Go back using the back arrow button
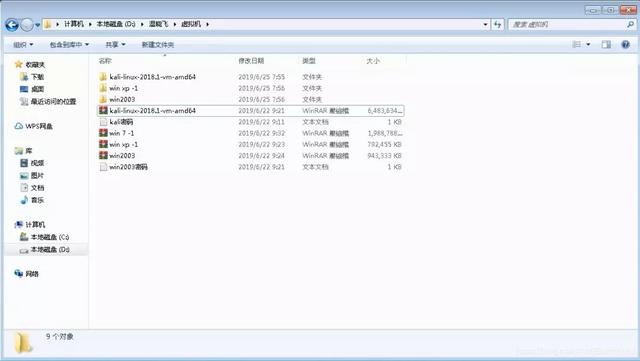This screenshot has width=640, height=361. click(x=12, y=25)
